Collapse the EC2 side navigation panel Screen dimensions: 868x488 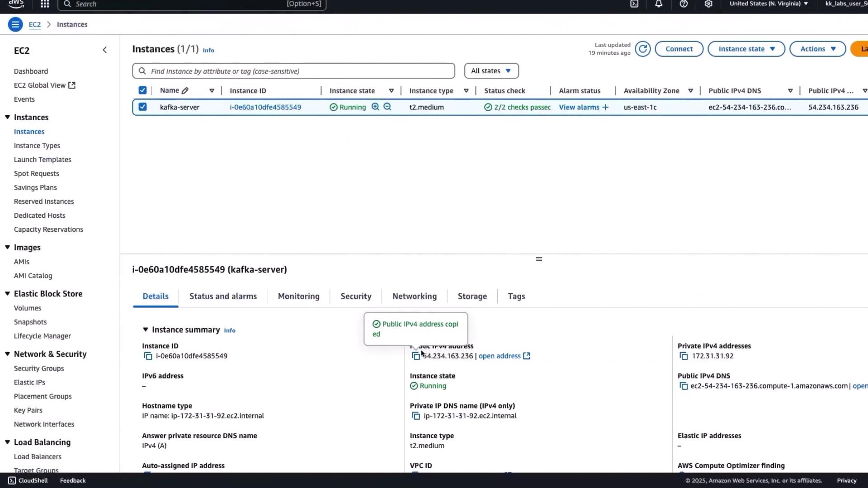click(104, 50)
